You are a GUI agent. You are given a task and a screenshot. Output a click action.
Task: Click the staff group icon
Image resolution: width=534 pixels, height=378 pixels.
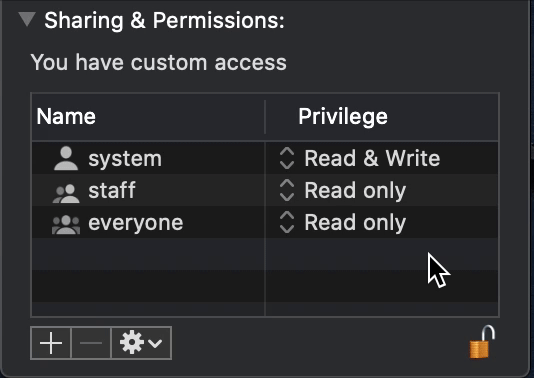[66, 193]
